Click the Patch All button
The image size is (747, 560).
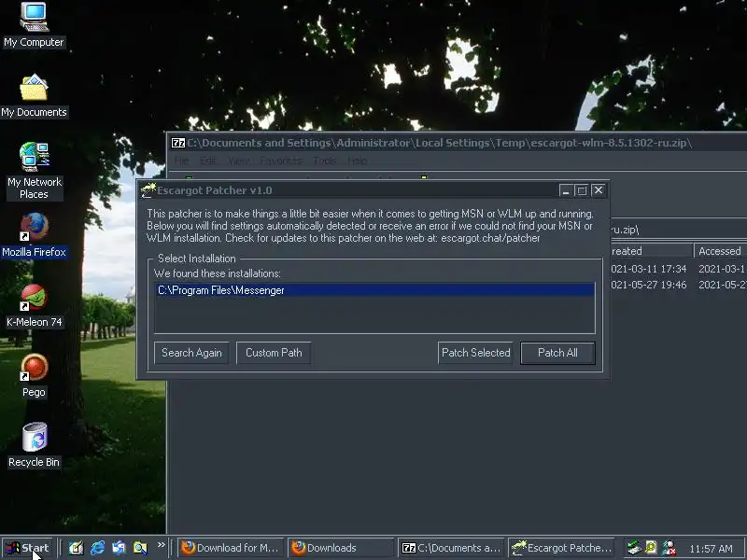coord(557,353)
